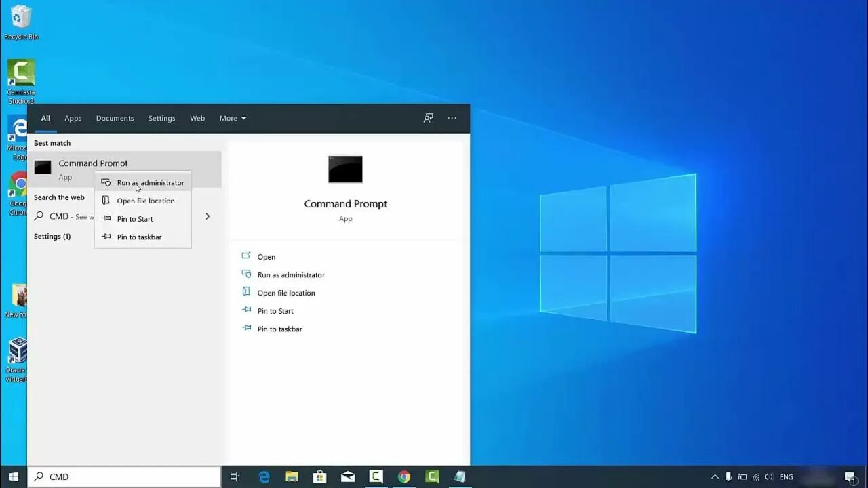Click the ENG language indicator

coord(787,477)
